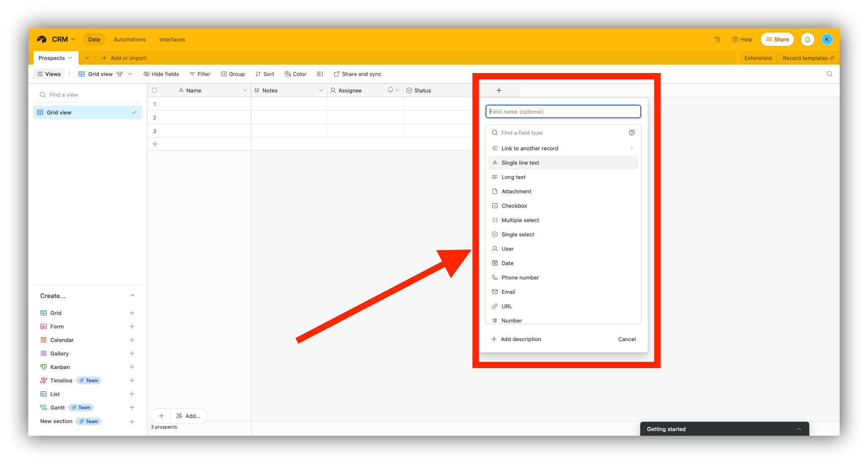Click the Field name input

(563, 111)
